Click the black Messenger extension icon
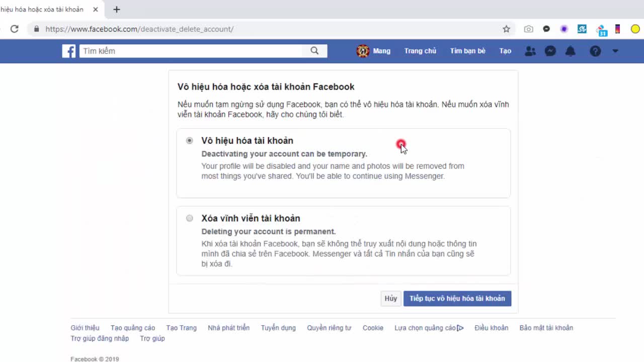 coord(546,29)
